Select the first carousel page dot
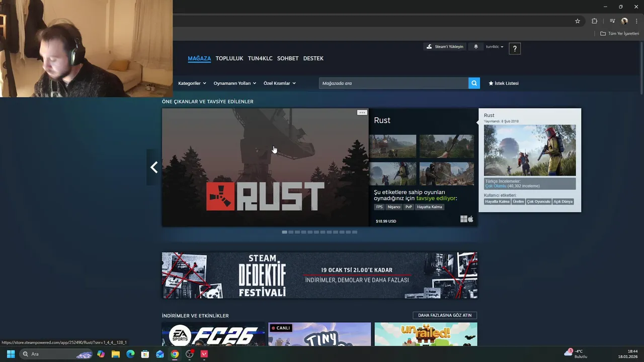 [285, 232]
